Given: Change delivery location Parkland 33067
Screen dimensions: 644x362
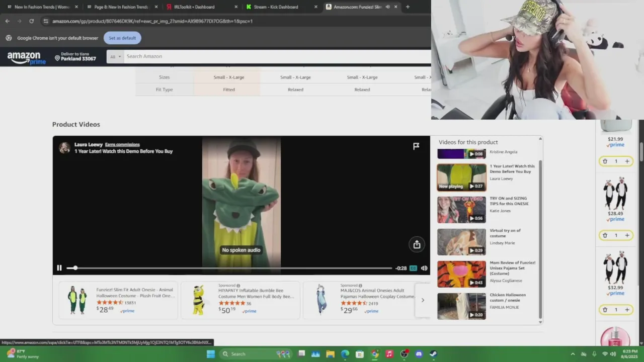Looking at the screenshot, I should click(75, 56).
